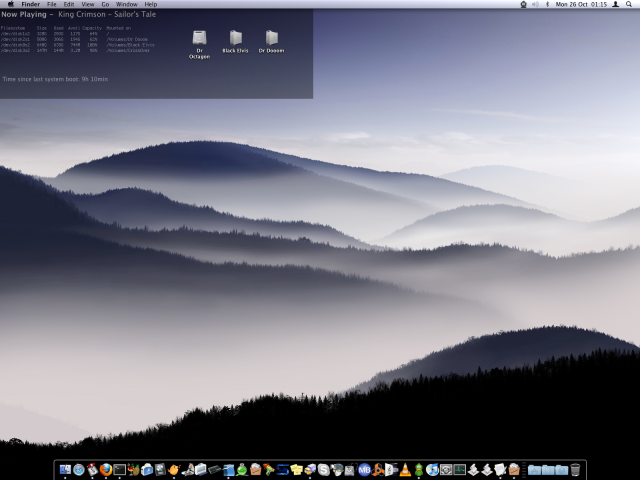
Task: Open the Help menu
Action: coord(151,4)
